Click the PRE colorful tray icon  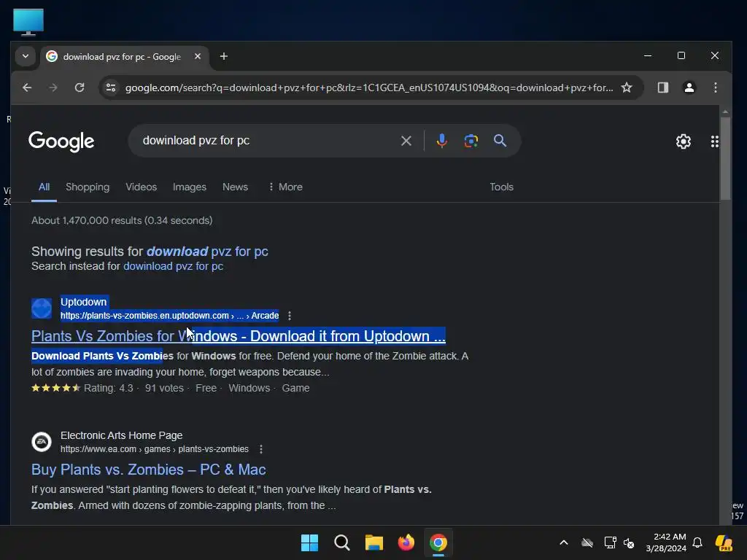click(x=724, y=542)
